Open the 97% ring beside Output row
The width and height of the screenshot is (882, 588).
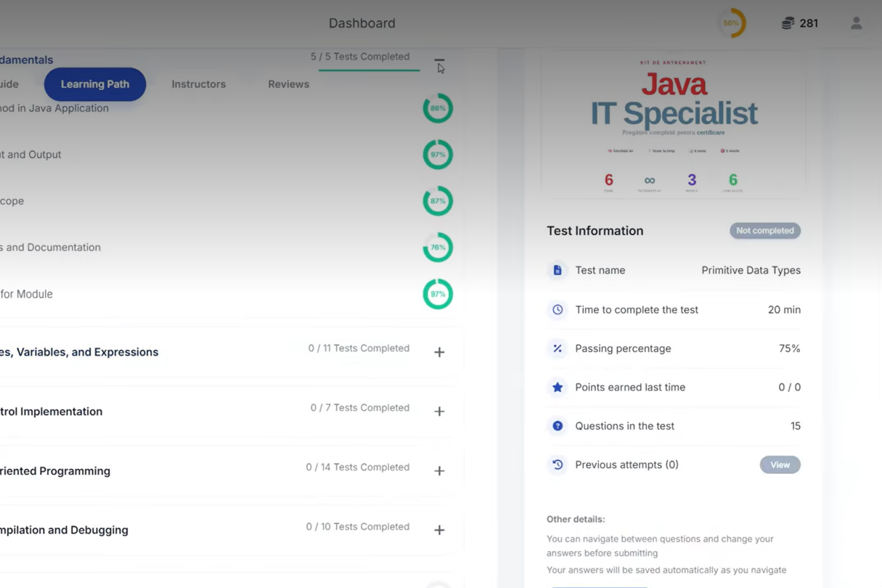coord(438,155)
